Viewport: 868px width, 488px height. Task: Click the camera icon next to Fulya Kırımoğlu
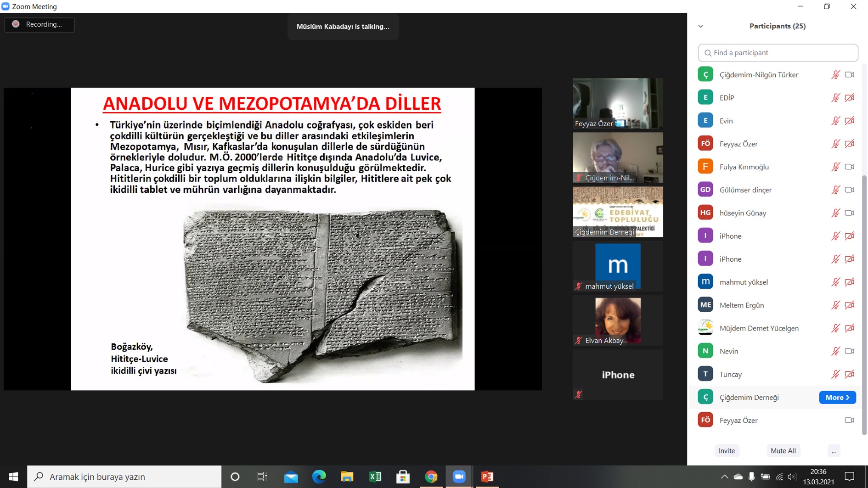coord(849,167)
